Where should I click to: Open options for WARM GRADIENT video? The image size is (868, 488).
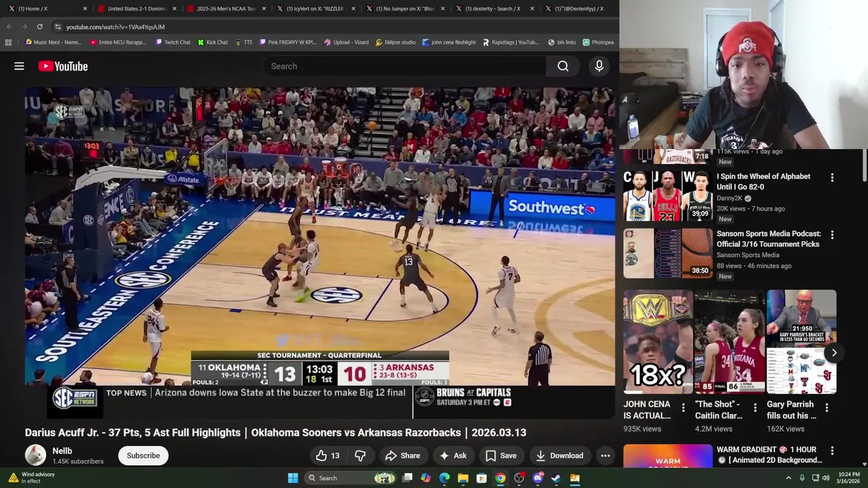point(832,451)
